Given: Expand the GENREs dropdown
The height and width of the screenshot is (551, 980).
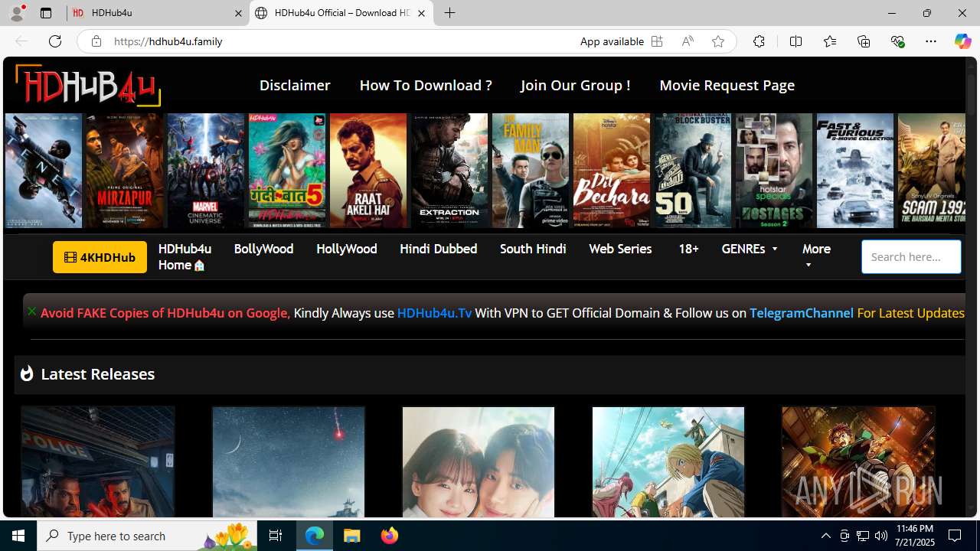Looking at the screenshot, I should (x=750, y=249).
